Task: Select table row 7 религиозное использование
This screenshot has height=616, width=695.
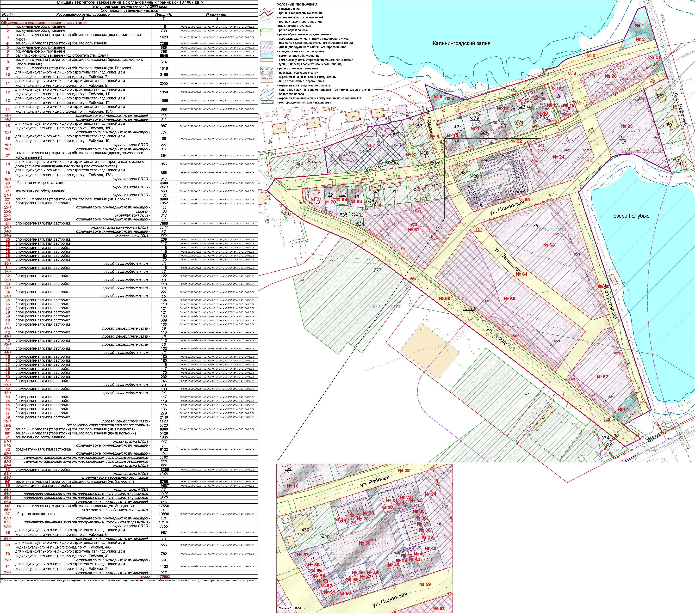Action: pyautogui.click(x=62, y=55)
